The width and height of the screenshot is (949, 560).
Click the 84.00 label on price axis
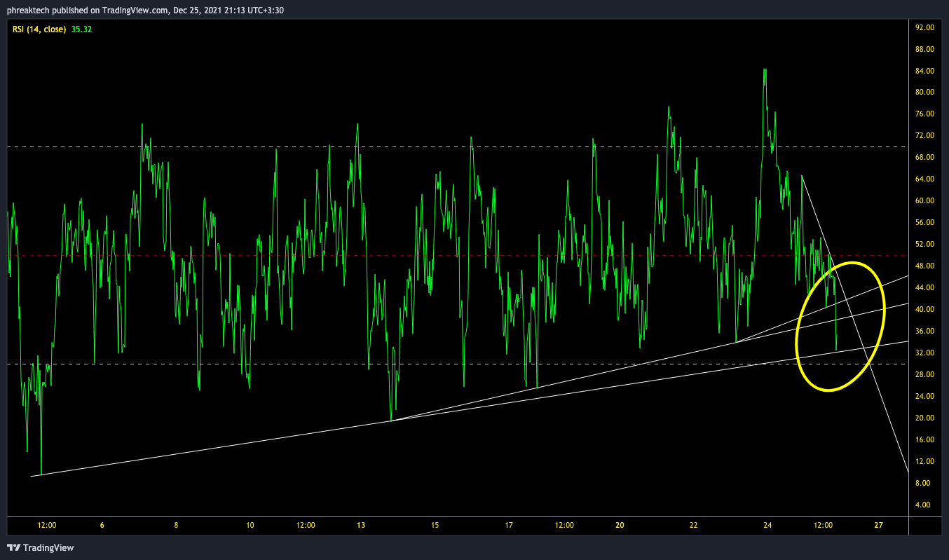pos(925,71)
